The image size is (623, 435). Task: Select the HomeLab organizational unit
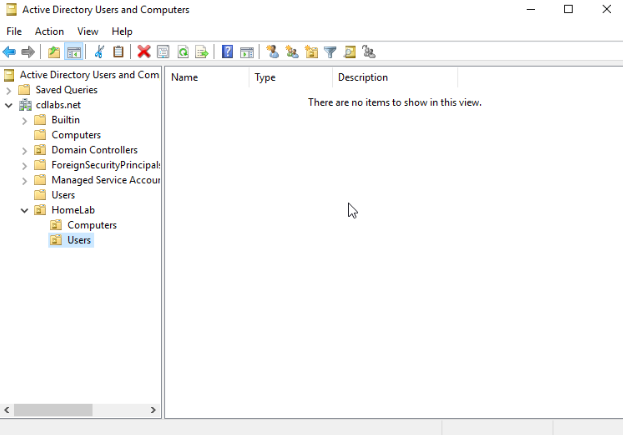coord(73,210)
